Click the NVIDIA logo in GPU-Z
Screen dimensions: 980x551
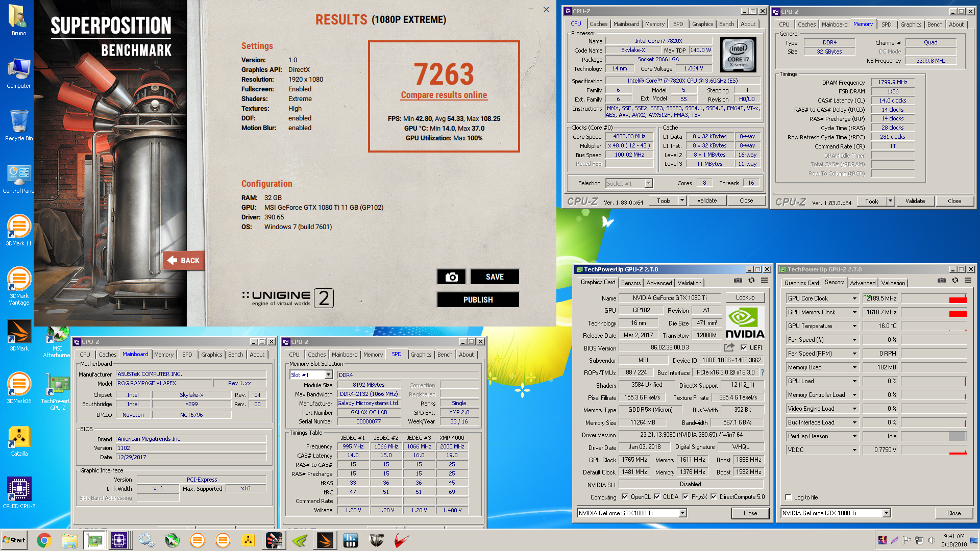(x=745, y=322)
